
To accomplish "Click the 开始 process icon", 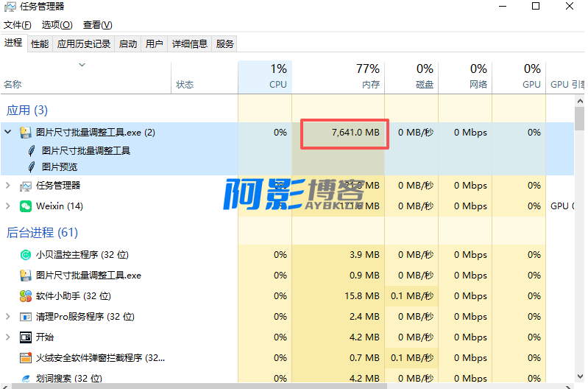I will point(26,337).
